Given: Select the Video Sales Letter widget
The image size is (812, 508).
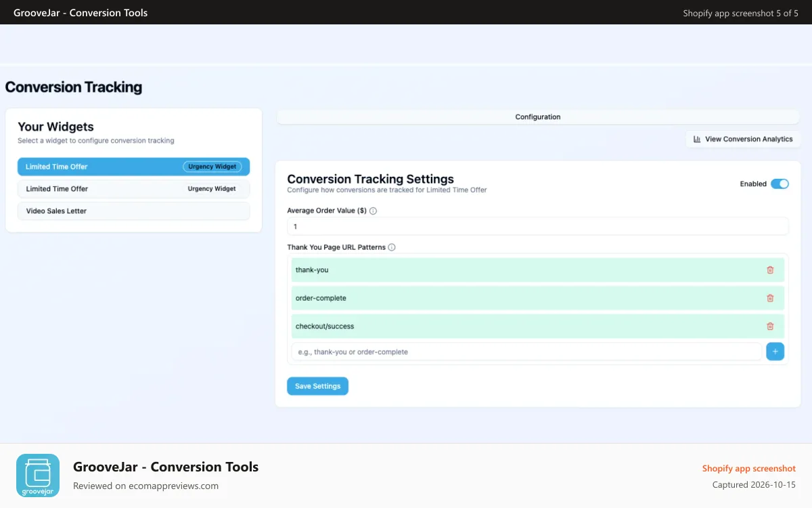Looking at the screenshot, I should (134, 211).
